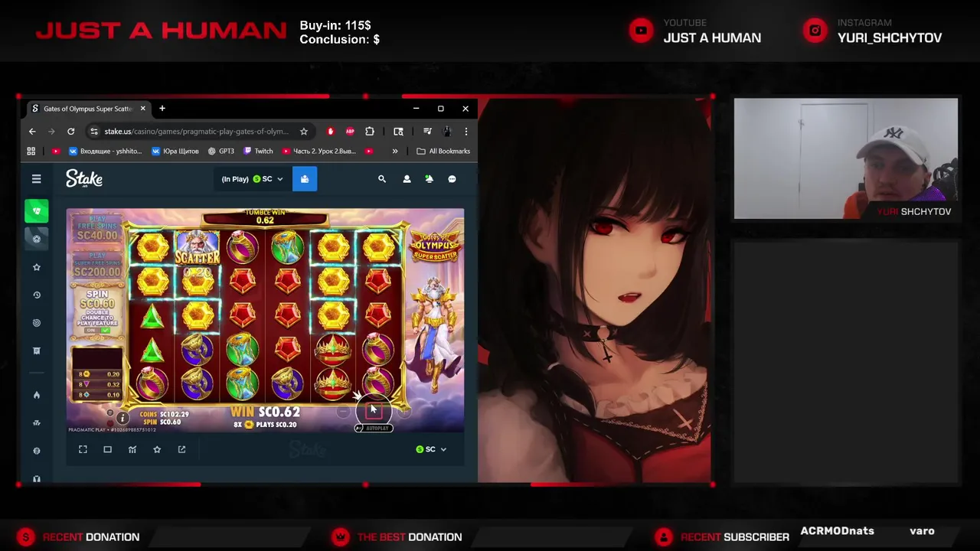Image resolution: width=980 pixels, height=551 pixels.
Task: Open the Stake search magnifier
Action: click(x=382, y=179)
